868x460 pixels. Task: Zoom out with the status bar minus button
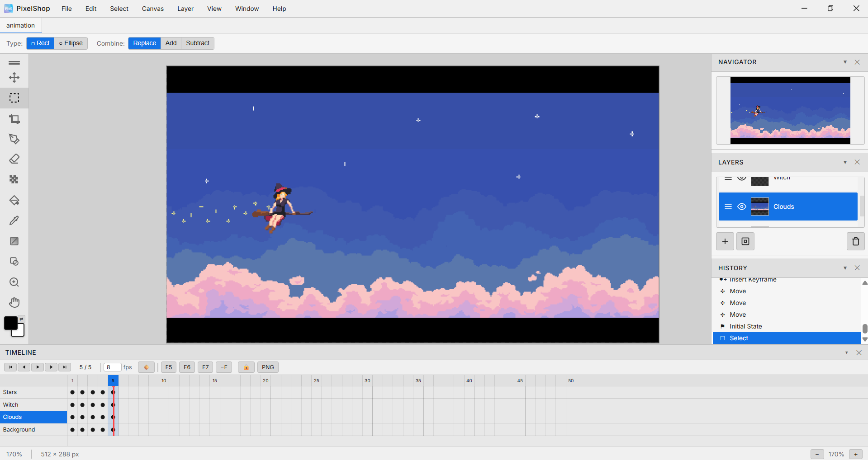coord(817,454)
